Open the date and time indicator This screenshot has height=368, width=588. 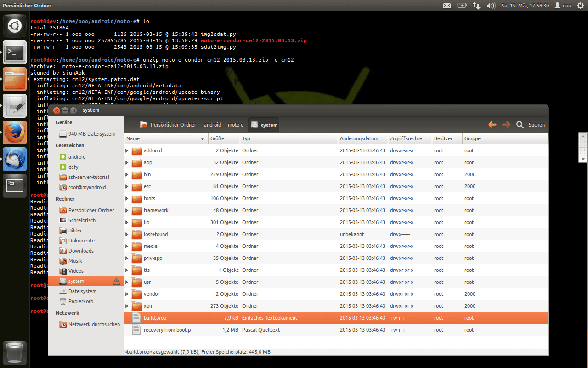click(x=526, y=6)
